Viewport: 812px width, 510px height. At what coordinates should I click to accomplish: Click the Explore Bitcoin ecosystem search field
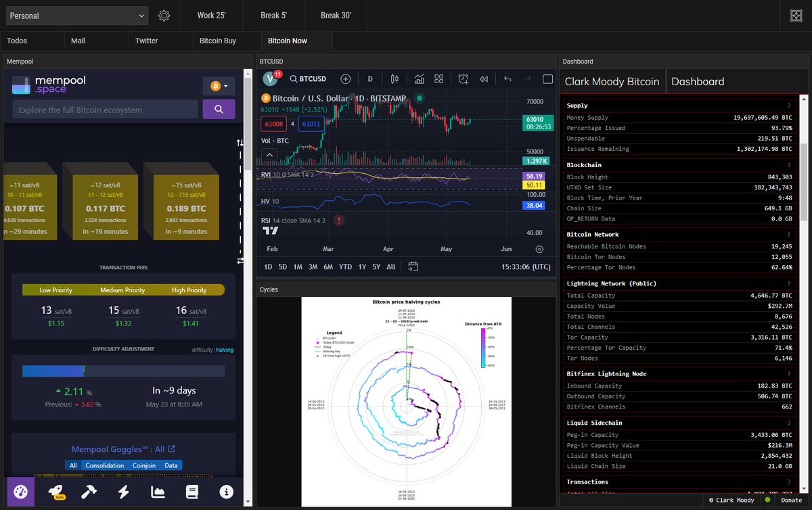(x=105, y=109)
